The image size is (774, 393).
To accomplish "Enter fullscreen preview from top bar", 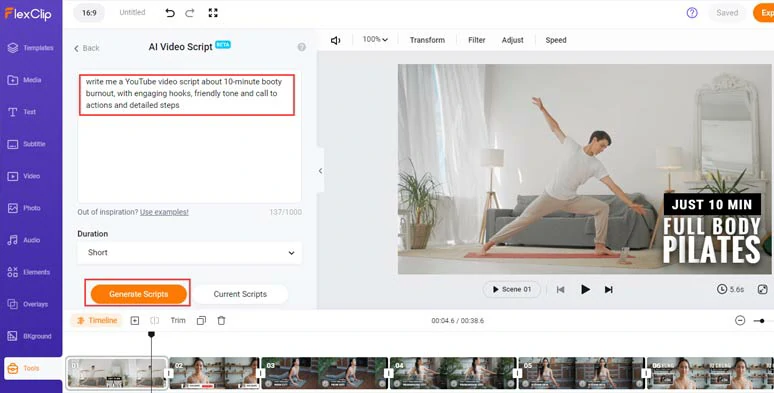I will pos(213,13).
